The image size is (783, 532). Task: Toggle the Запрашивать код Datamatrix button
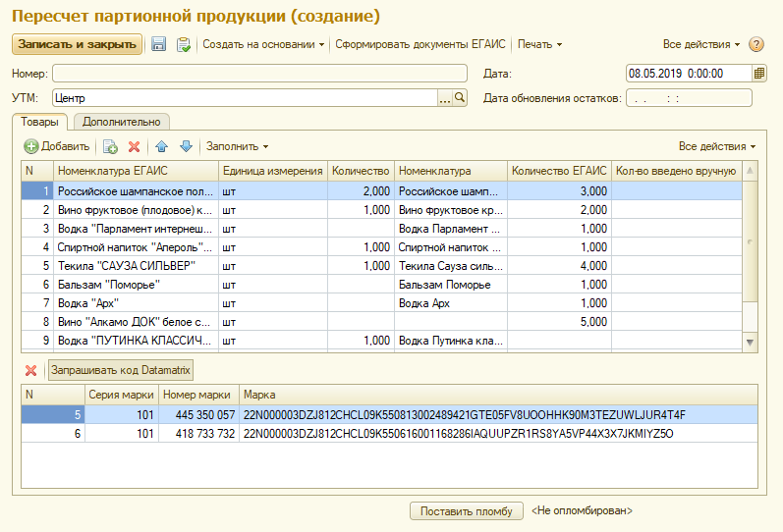(x=122, y=370)
